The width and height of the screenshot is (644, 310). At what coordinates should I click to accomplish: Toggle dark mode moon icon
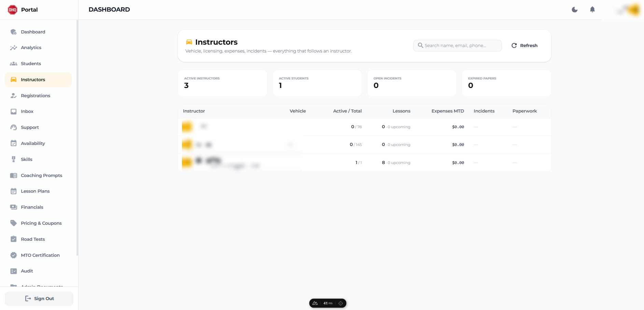(x=575, y=10)
